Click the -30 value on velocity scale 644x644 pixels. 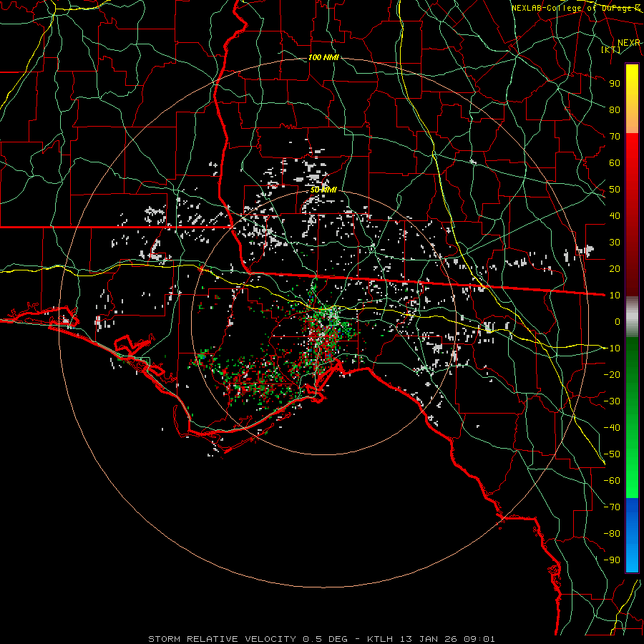(612, 401)
